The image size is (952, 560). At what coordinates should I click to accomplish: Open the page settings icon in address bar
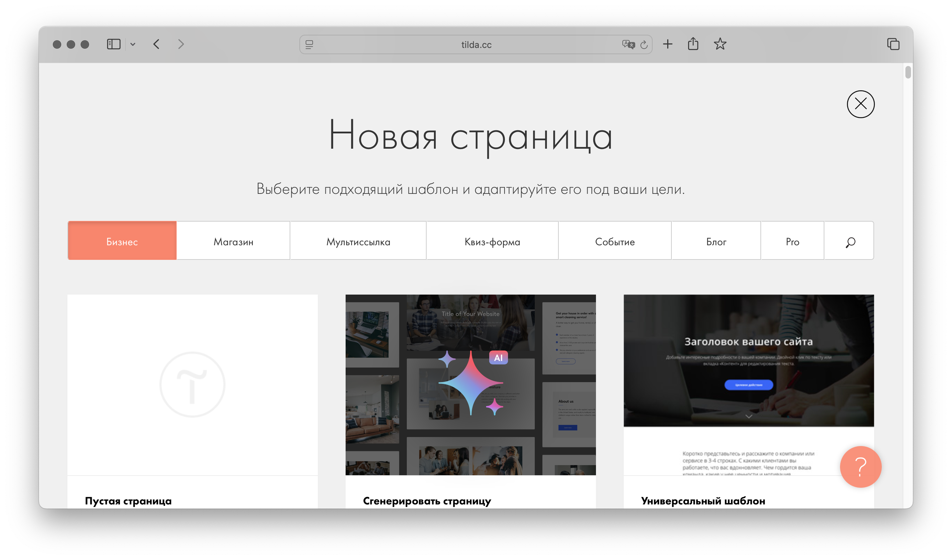(x=309, y=44)
